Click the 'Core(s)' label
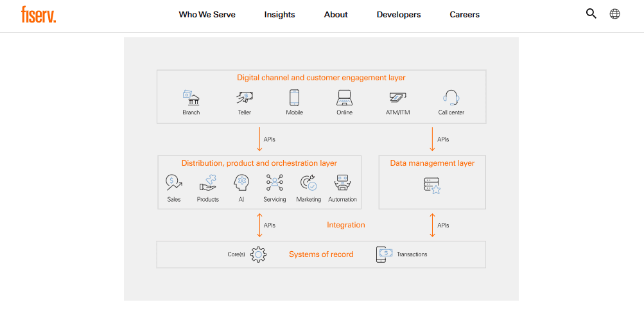The height and width of the screenshot is (318, 644). (236, 254)
